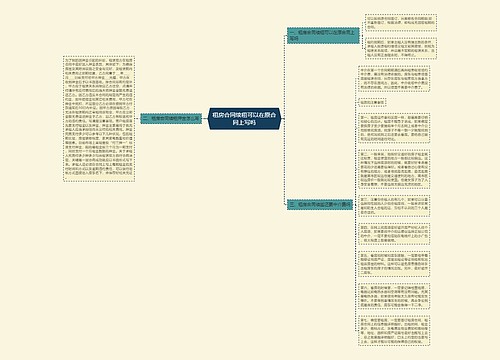
Task: Open the large note block left of branch 二
Action: [99, 119]
